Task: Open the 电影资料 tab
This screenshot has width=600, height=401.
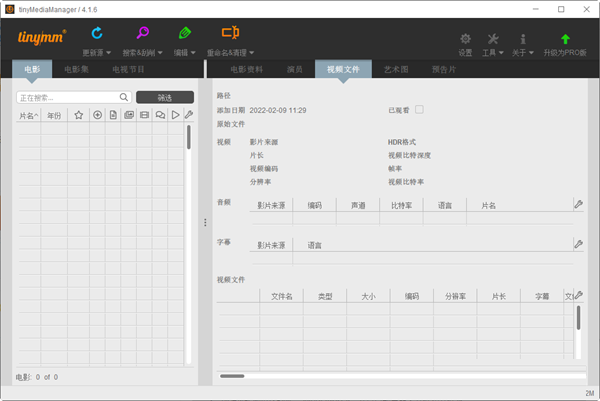Action: point(247,69)
